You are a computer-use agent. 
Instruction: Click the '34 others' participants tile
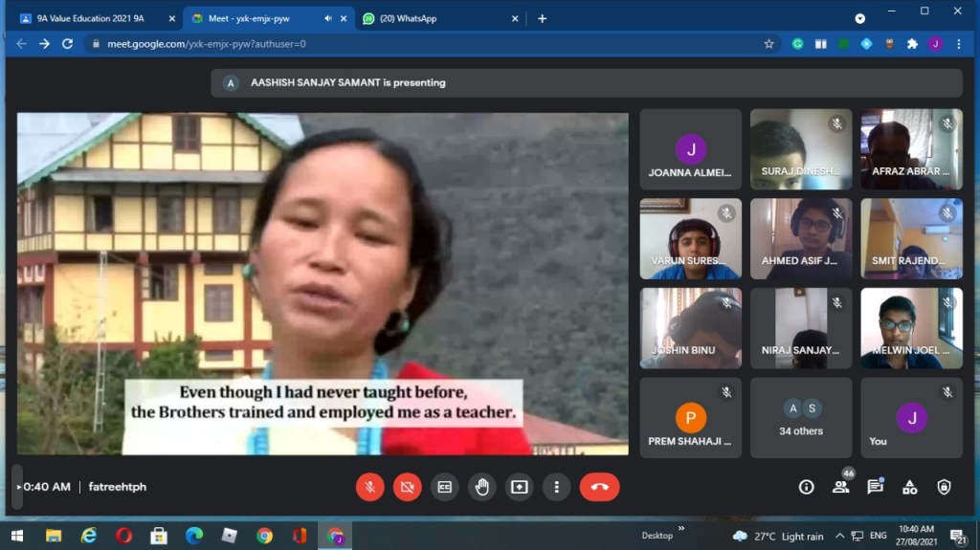[x=801, y=418]
